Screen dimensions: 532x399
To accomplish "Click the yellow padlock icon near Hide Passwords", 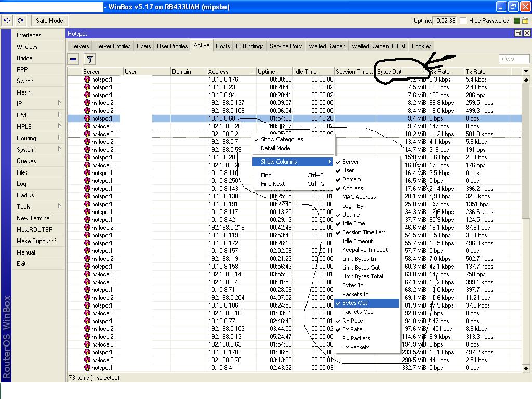I will click(x=525, y=21).
